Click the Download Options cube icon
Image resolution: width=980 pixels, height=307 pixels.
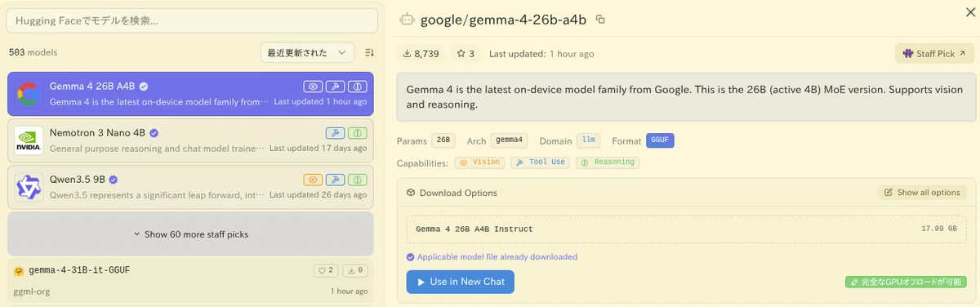411,193
